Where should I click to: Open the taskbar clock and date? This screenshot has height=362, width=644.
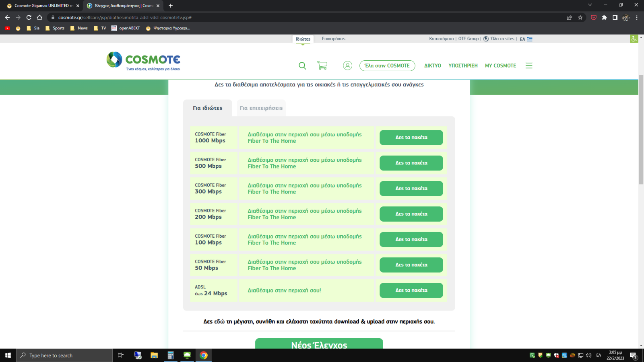tap(615, 355)
